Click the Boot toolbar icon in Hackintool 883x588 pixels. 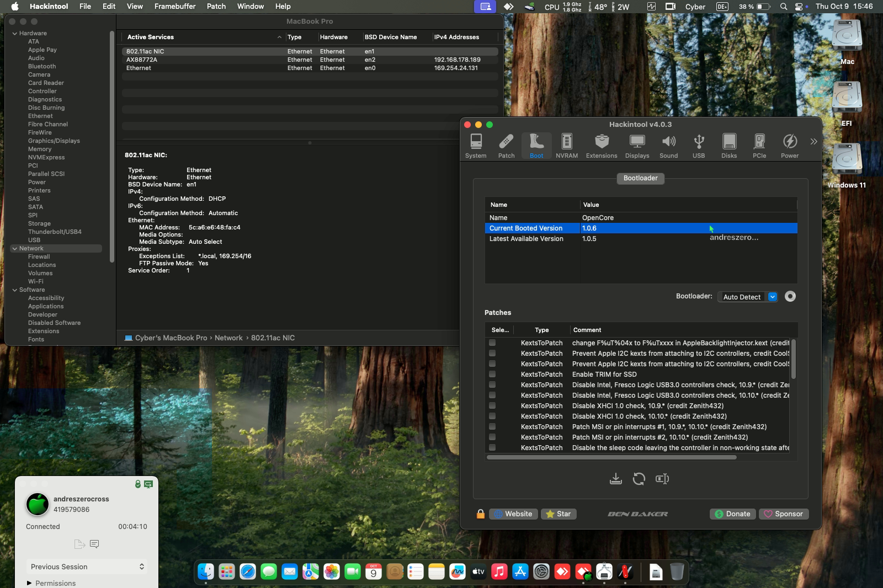(536, 146)
